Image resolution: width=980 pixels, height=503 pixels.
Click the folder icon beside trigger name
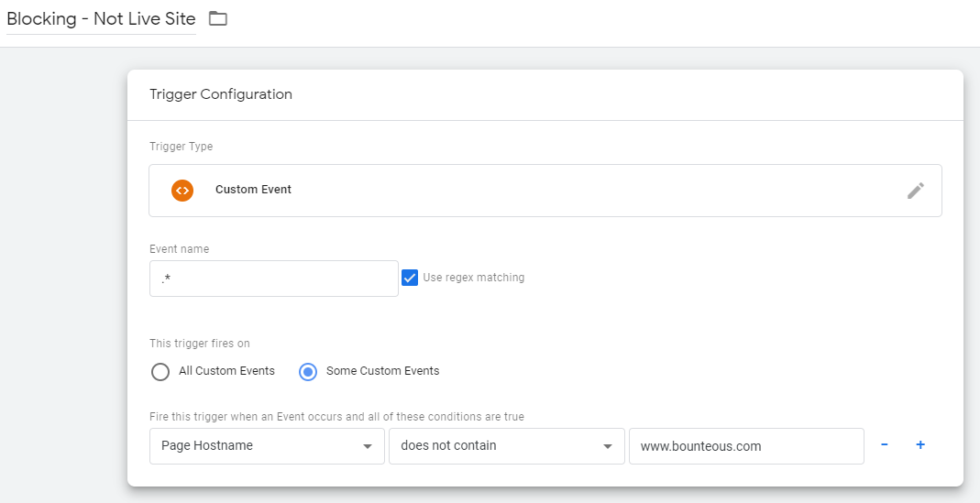pos(217,18)
